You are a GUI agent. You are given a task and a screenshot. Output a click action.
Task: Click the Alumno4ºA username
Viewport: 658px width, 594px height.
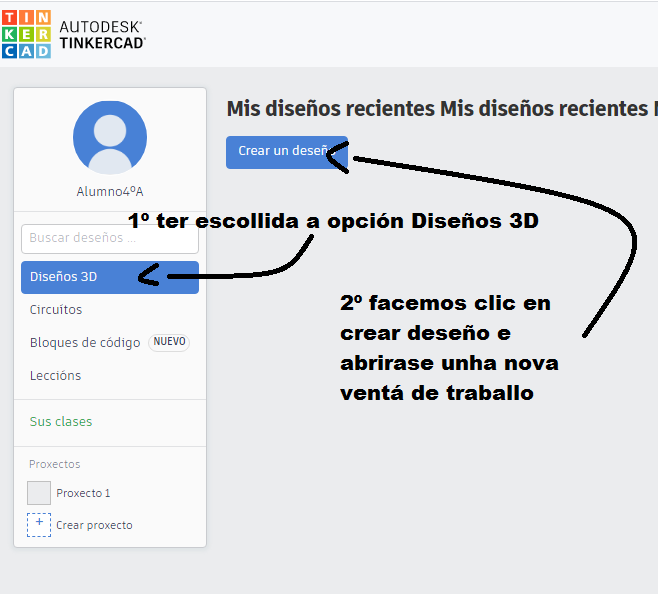(x=110, y=191)
